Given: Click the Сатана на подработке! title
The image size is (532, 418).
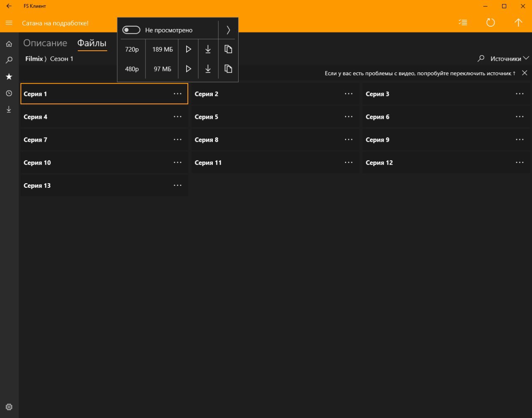Looking at the screenshot, I should pyautogui.click(x=55, y=23).
